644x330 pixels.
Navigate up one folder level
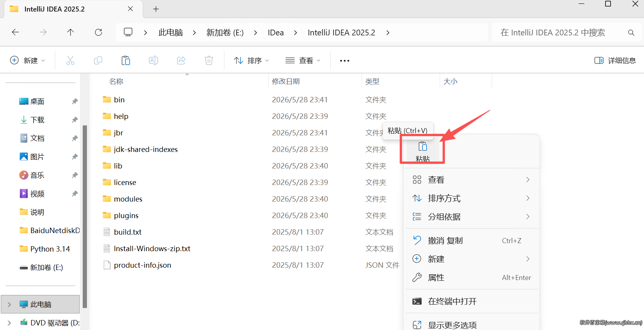point(71,32)
